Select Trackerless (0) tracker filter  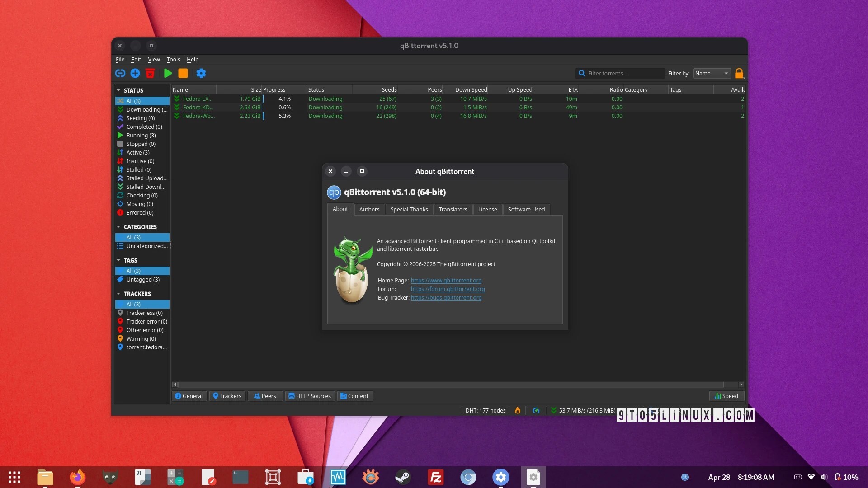(142, 313)
